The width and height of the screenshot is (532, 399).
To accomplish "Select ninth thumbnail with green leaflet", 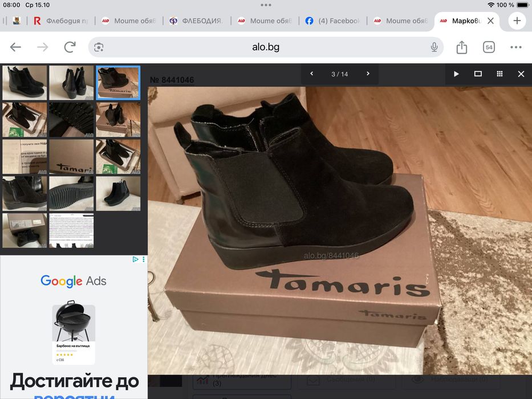I will (118, 157).
